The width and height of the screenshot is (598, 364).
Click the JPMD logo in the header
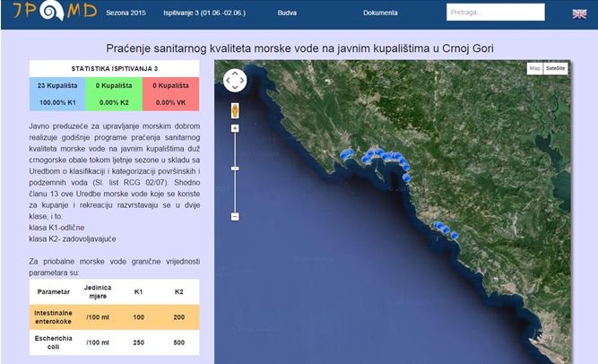tap(45, 13)
